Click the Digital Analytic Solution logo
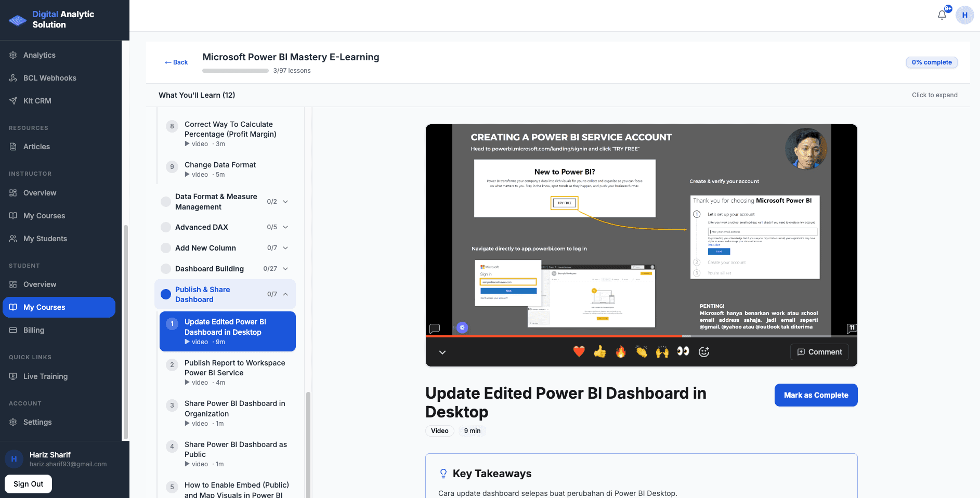Image resolution: width=980 pixels, height=498 pixels. pos(51,19)
